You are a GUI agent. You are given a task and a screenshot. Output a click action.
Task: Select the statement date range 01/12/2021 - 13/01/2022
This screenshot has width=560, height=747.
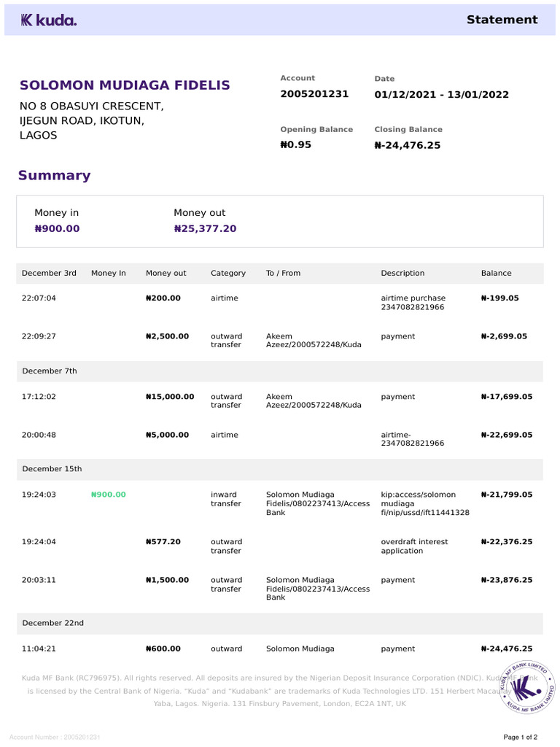(x=441, y=95)
